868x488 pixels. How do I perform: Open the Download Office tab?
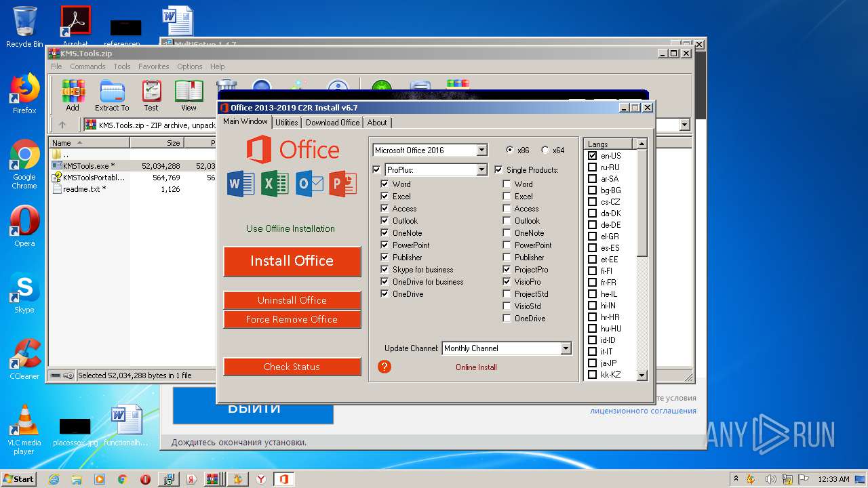332,123
